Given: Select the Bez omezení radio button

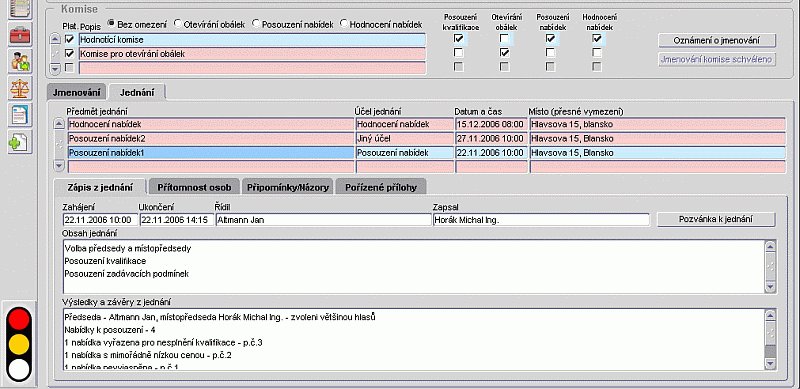Looking at the screenshot, I should [x=110, y=23].
